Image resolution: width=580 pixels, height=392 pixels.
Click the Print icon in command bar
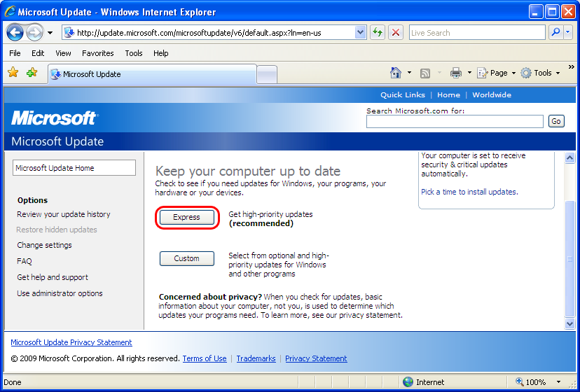click(455, 73)
